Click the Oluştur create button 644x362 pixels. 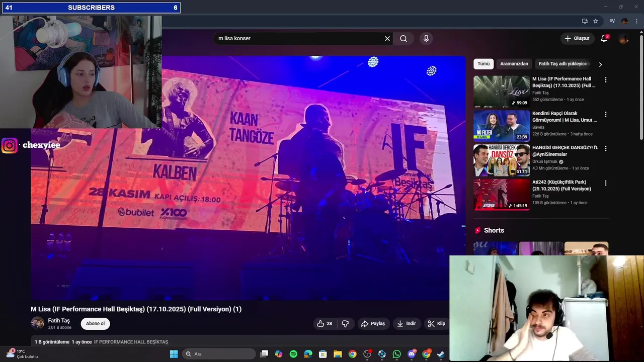pyautogui.click(x=577, y=38)
